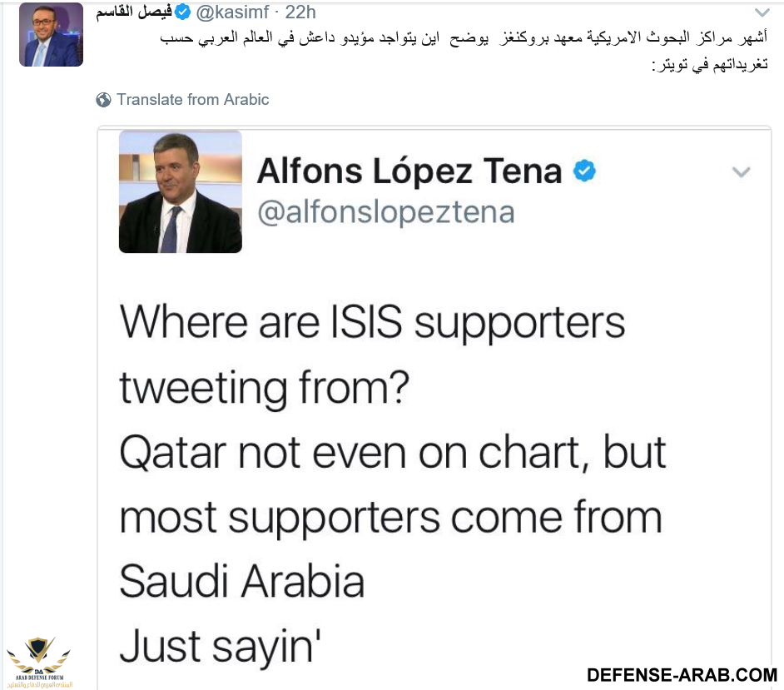This screenshot has height=690, width=784.
Task: Open the فيصل القاسم display name
Action: (133, 12)
